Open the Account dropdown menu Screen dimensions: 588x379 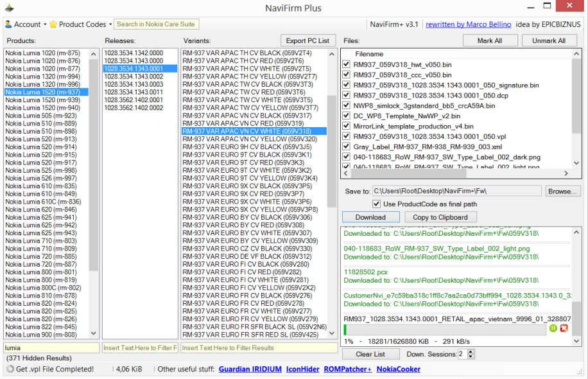coord(29,24)
